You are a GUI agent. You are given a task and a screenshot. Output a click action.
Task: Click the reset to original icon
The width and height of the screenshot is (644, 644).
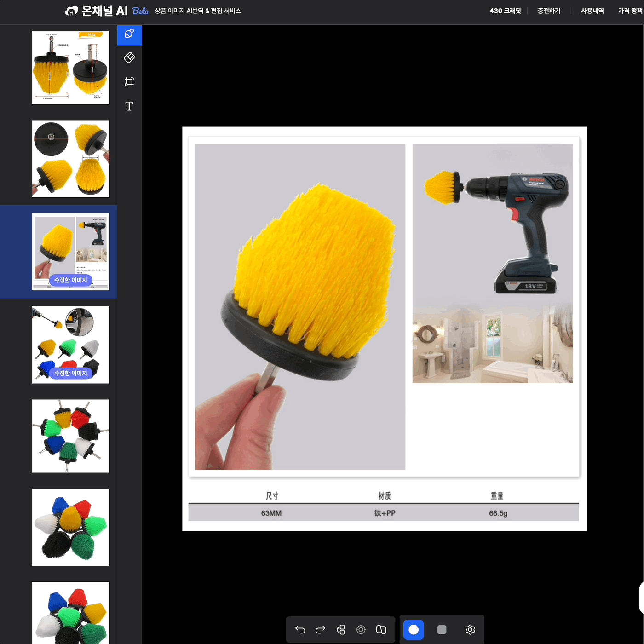[x=341, y=629]
